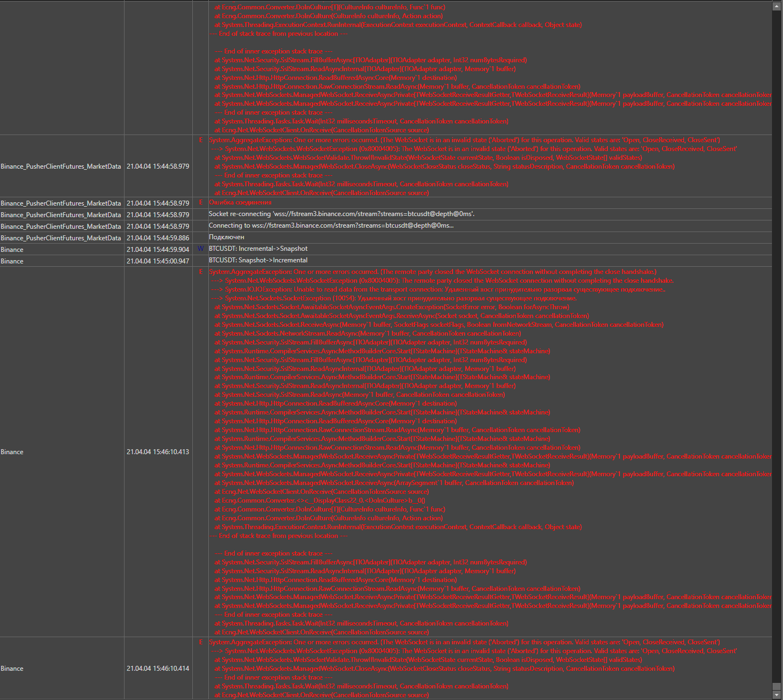
Task: Click the vertical scrollbar thumb near the bottom
Action: [776, 686]
